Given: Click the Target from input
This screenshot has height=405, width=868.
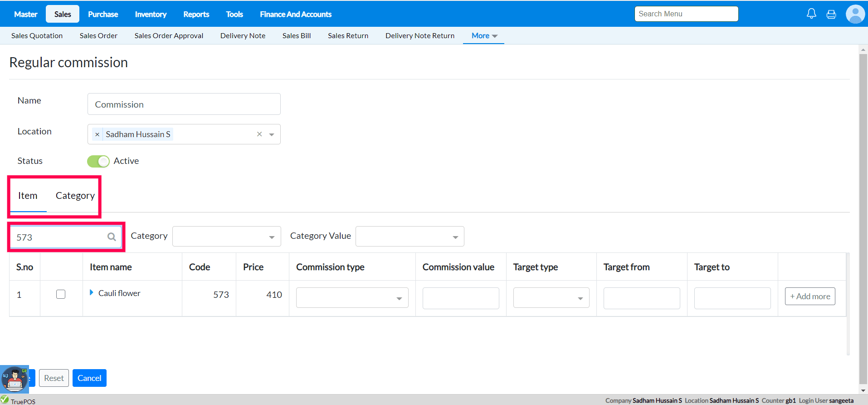Looking at the screenshot, I should pyautogui.click(x=642, y=298).
